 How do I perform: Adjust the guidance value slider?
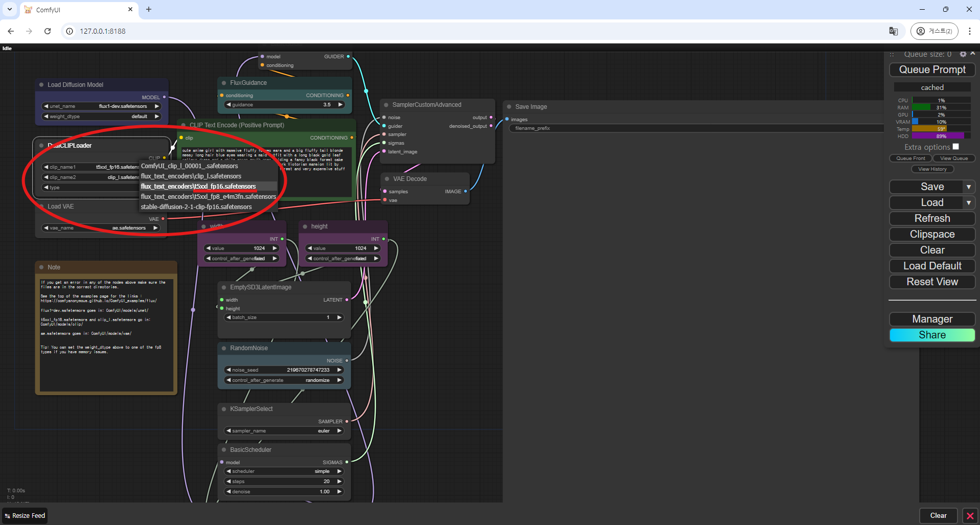click(284, 105)
